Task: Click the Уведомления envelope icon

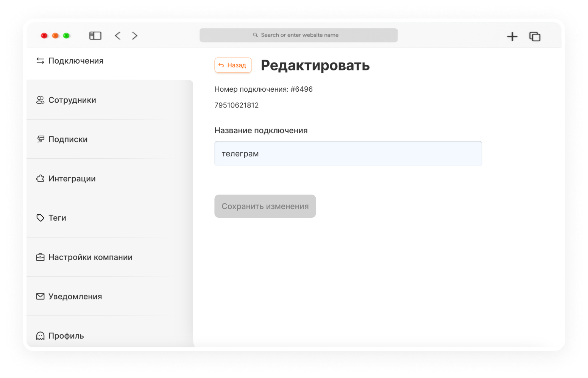Action: pos(40,296)
